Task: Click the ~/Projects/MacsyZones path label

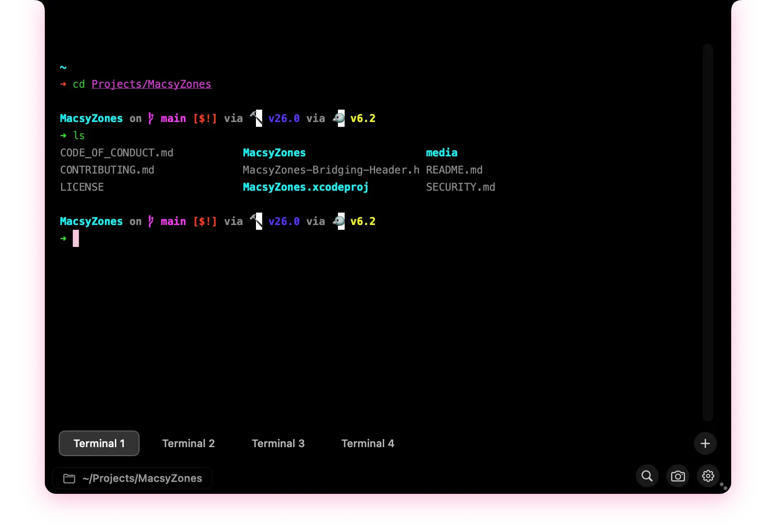Action: click(x=142, y=479)
